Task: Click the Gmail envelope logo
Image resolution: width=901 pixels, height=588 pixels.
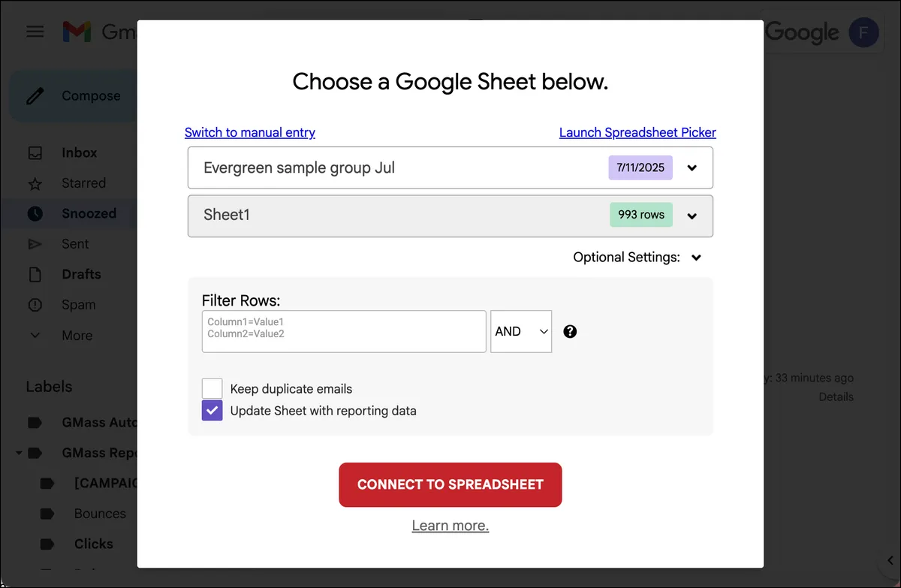Action: click(x=77, y=32)
